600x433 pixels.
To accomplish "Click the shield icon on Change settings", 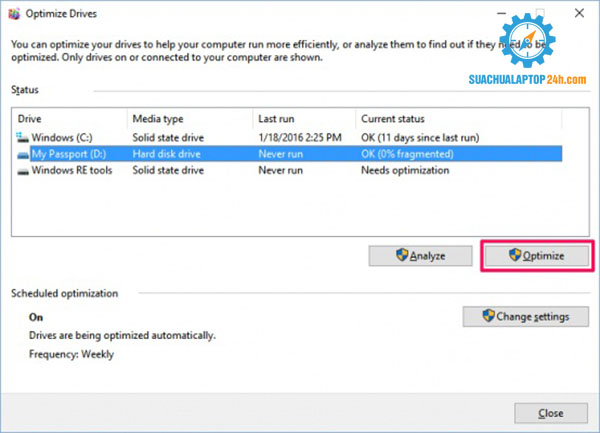I will (x=488, y=316).
